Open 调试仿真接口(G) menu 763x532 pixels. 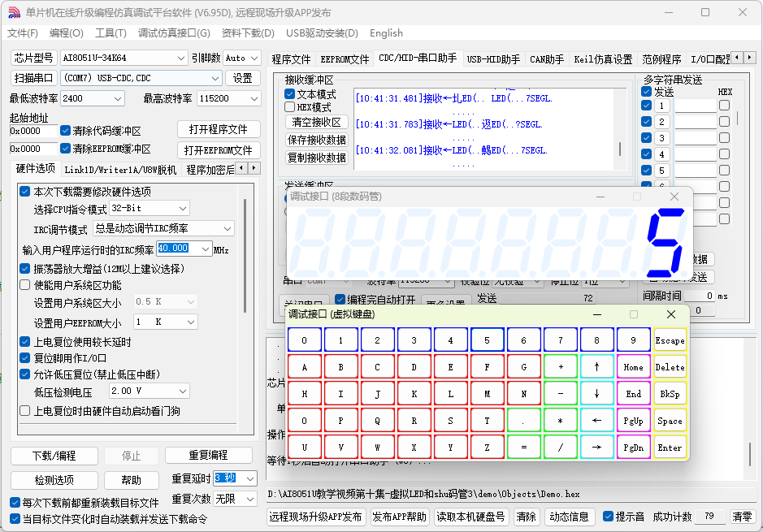point(174,33)
